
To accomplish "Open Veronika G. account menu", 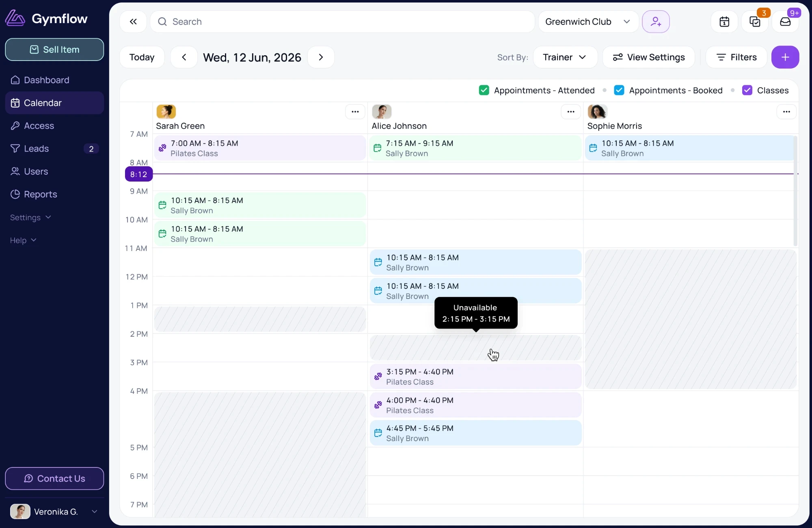I will click(54, 512).
